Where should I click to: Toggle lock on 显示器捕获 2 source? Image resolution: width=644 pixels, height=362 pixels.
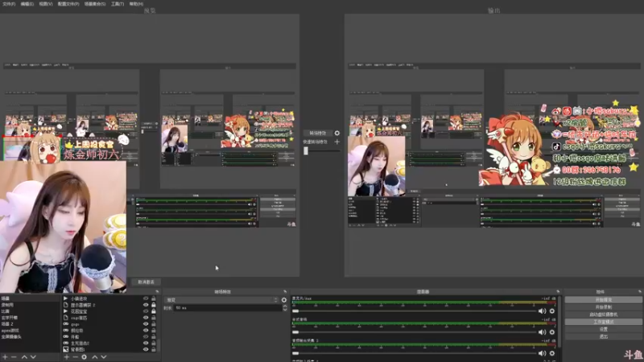tap(154, 305)
